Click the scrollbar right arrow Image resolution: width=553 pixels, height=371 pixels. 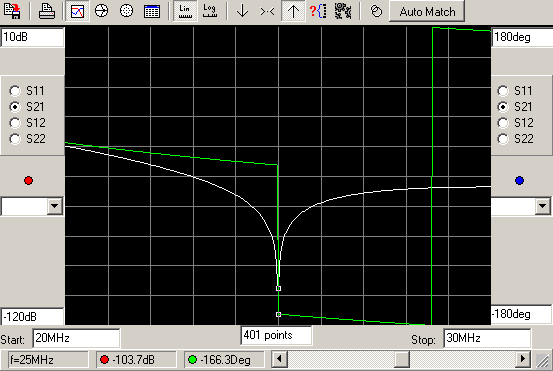(523, 359)
